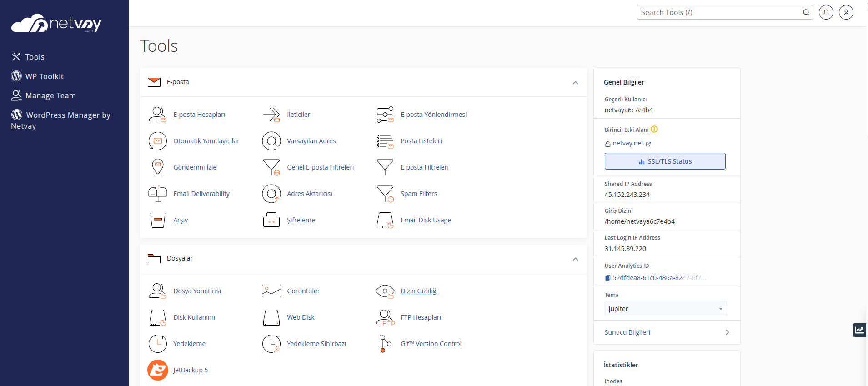Click the Dizin Gizliliği eye icon
The image size is (868, 386).
pyautogui.click(x=385, y=291)
